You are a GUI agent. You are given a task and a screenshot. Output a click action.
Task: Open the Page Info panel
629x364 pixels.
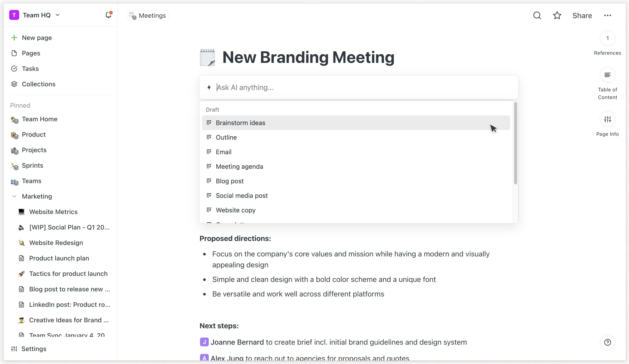click(x=607, y=119)
